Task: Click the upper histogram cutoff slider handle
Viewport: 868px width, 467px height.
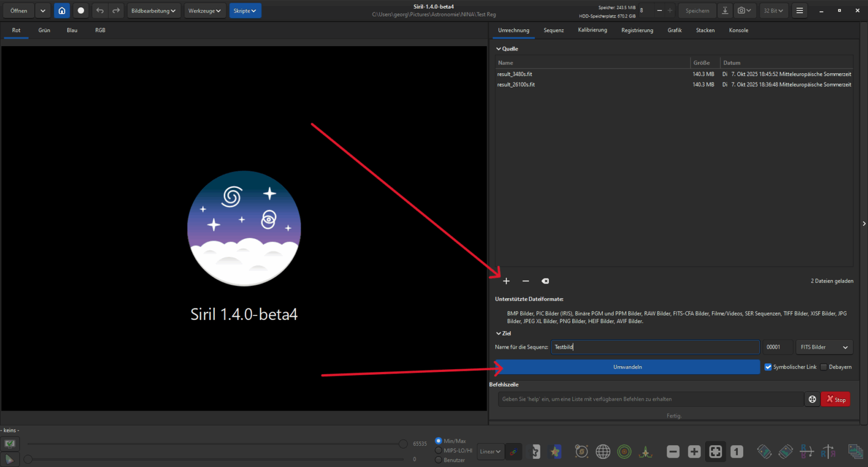Action: [x=403, y=444]
